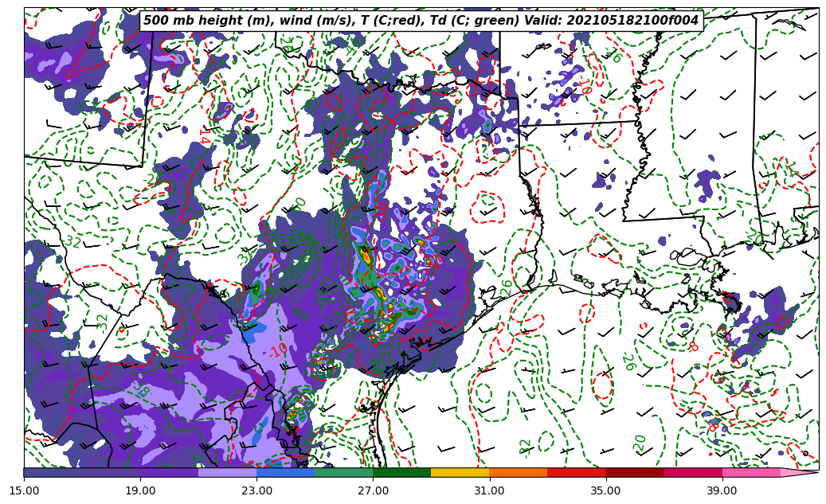Click the 15.00 colorbar tick label
The image size is (826, 504).
pyautogui.click(x=24, y=490)
